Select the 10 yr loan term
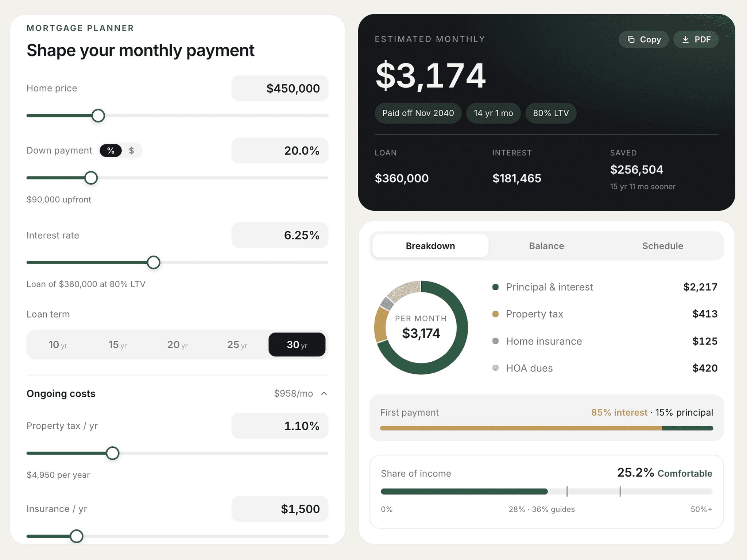The width and height of the screenshot is (747, 560). [x=58, y=345]
